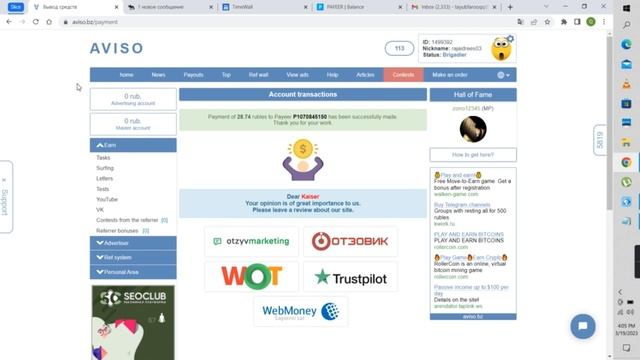Image resolution: width=640 pixels, height=360 pixels.
Task: Open the Payouts menu item
Action: click(193, 75)
